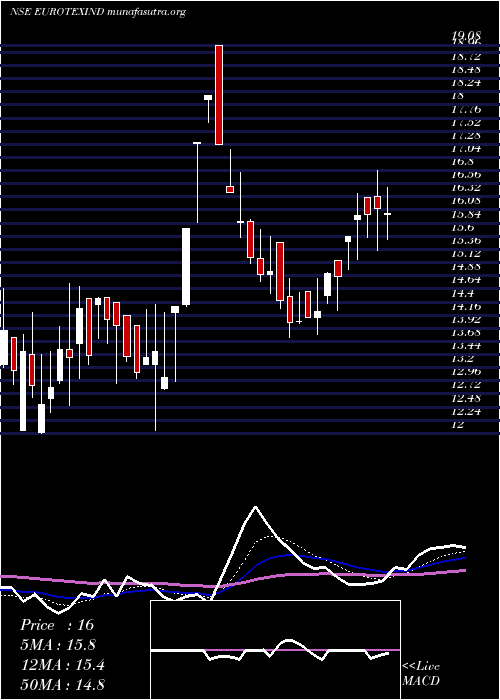This screenshot has height=700, width=500.
Task: Click the '50MA : 14.8' value
Action: coord(63,684)
